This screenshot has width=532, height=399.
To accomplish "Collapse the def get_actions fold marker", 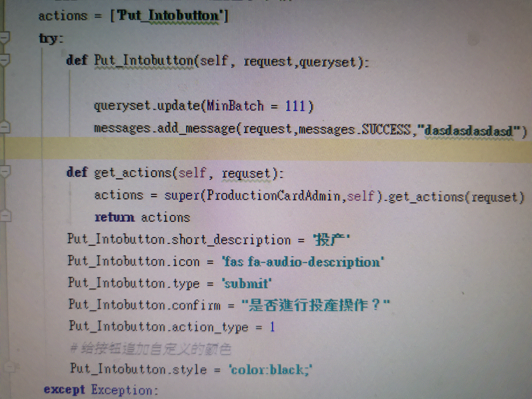I will pyautogui.click(x=4, y=171).
